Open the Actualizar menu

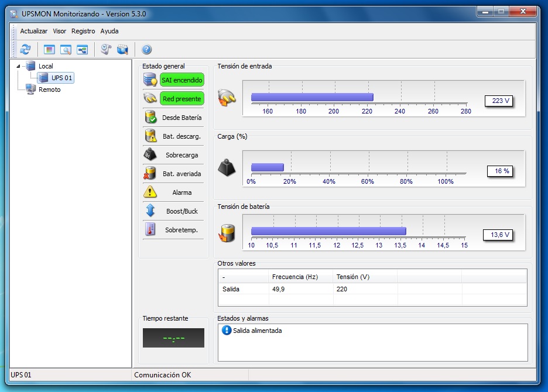pyautogui.click(x=33, y=31)
